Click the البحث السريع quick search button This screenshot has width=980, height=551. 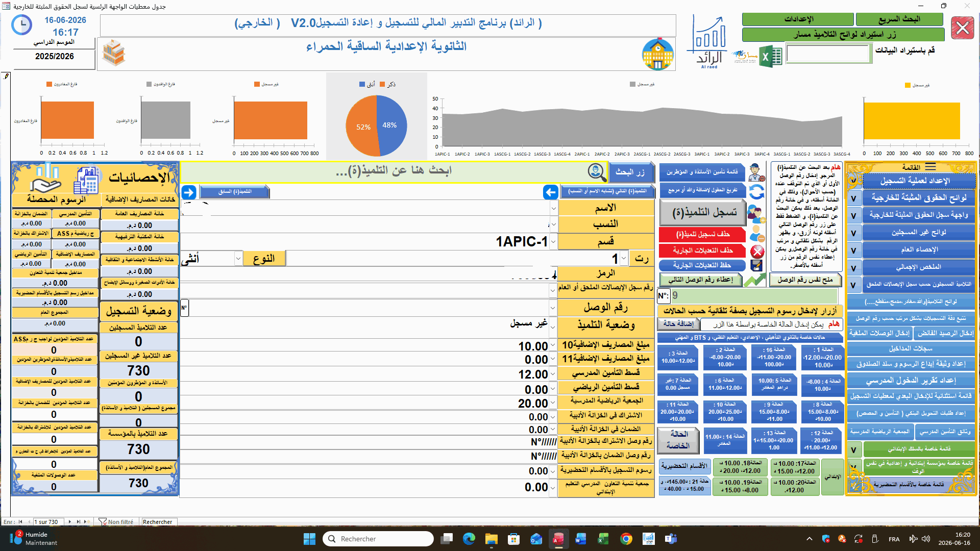pos(899,19)
